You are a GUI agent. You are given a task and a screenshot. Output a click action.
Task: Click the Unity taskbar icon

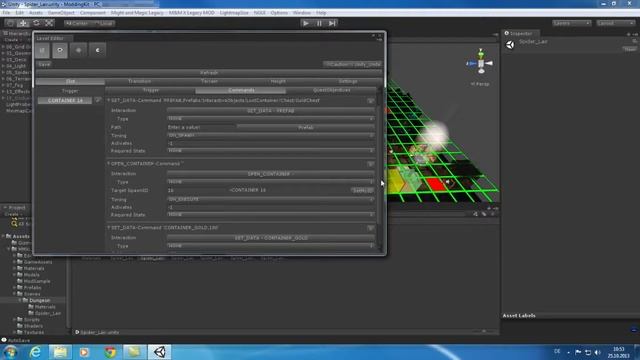point(160,352)
